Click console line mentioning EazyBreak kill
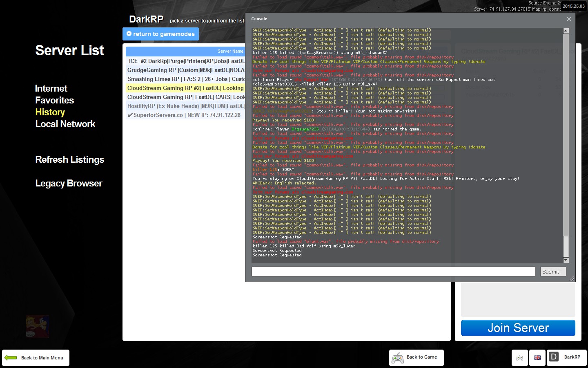The height and width of the screenshot is (368, 588). click(320, 53)
